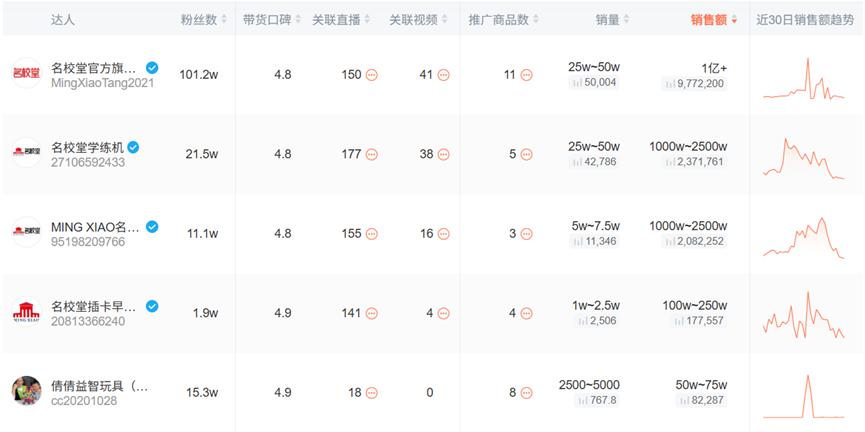Image resolution: width=865 pixels, height=432 pixels.
Task: Click verified badge of 名校堂插卡早 account
Action: [152, 306]
